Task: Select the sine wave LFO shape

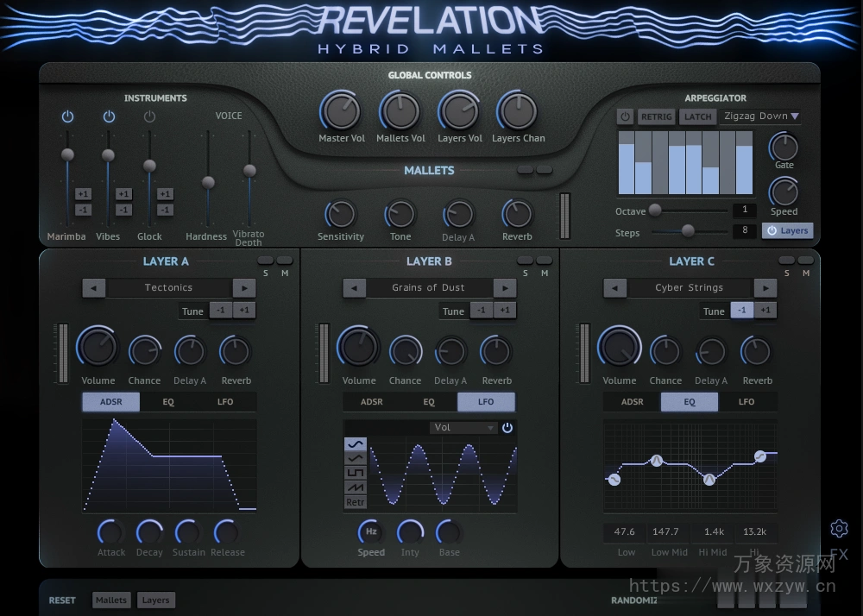Action: (356, 444)
